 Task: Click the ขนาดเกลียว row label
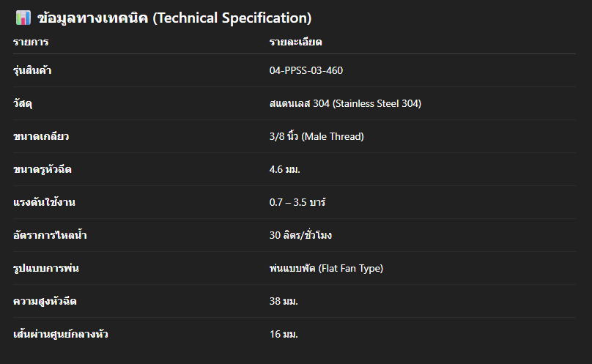pyautogui.click(x=41, y=137)
